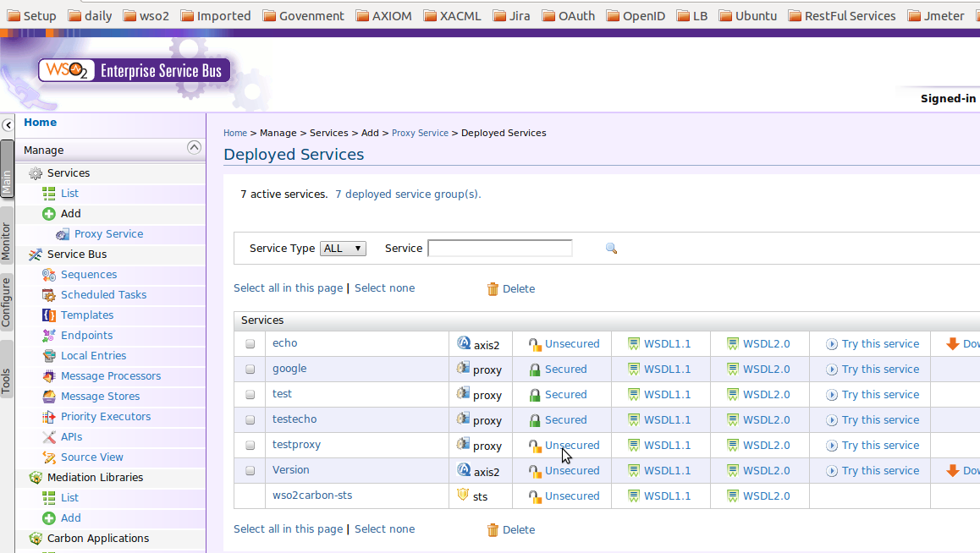Open the Jira bookmarks folder

511,15
